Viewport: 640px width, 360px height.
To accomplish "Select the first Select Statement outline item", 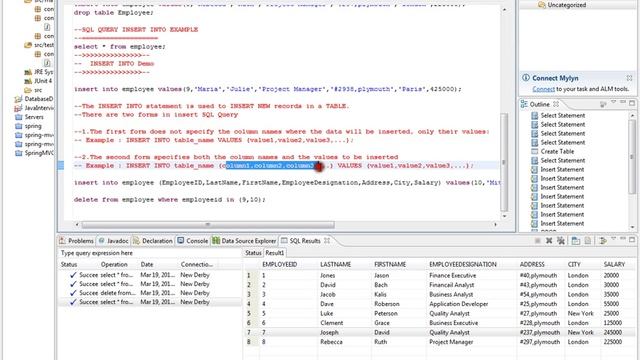I will (563, 116).
